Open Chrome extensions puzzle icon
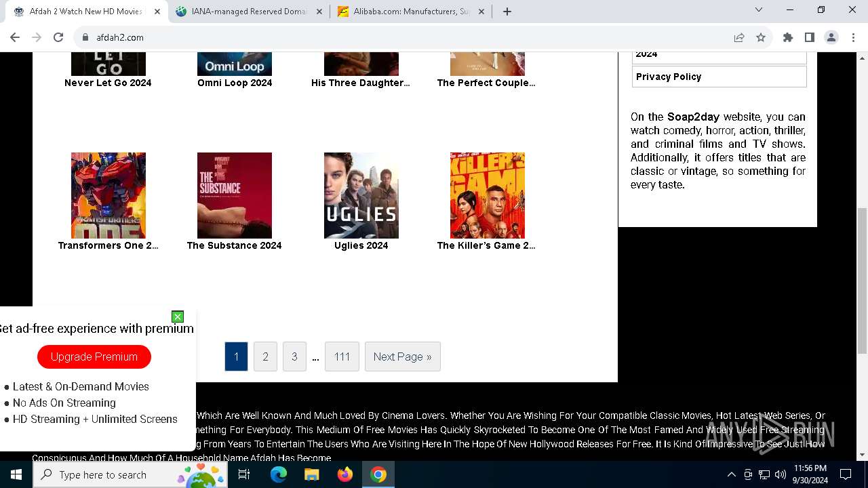Viewport: 868px width, 488px height. coord(788,37)
